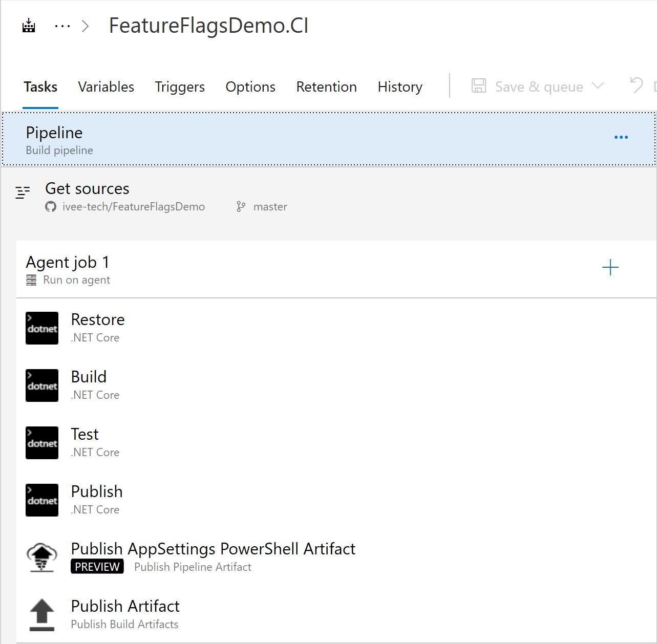657x644 pixels.
Task: Click the FeatureFlagsDemo.CI pipeline title
Action: [x=208, y=26]
